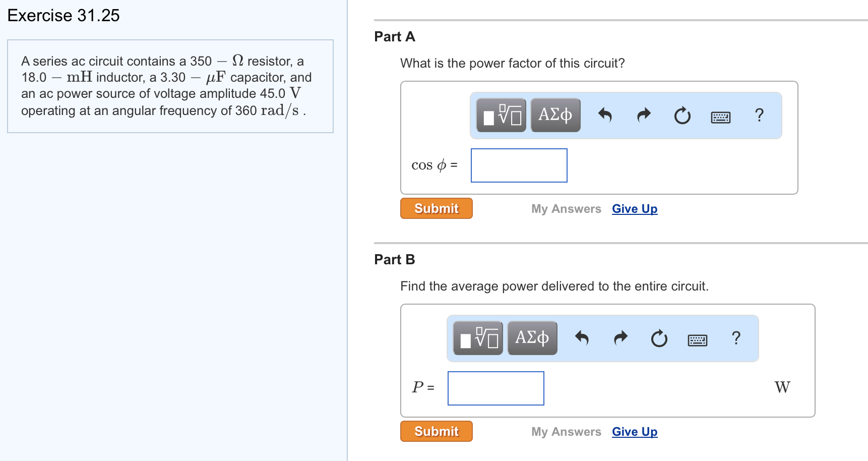
Task: Give up on Part A
Action: (634, 208)
